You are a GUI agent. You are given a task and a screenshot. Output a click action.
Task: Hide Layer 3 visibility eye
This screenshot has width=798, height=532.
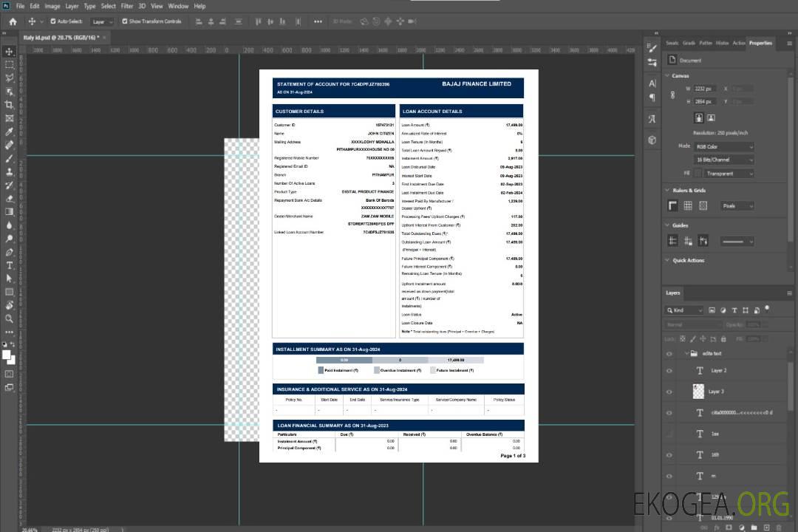[669, 392]
